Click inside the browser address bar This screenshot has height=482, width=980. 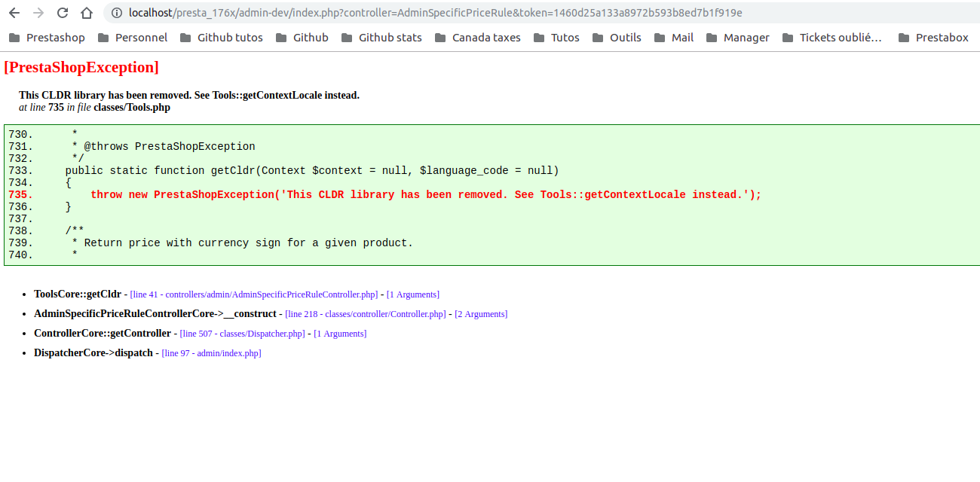click(452, 12)
